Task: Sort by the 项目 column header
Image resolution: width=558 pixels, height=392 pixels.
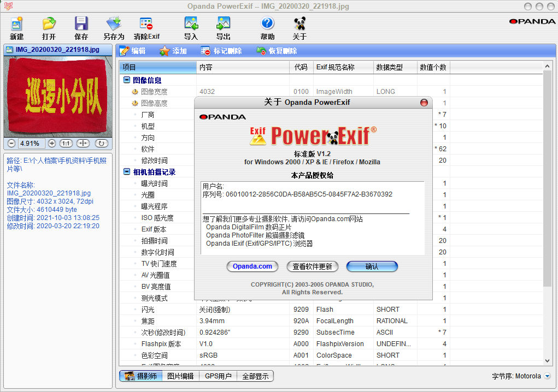Action: pos(158,67)
